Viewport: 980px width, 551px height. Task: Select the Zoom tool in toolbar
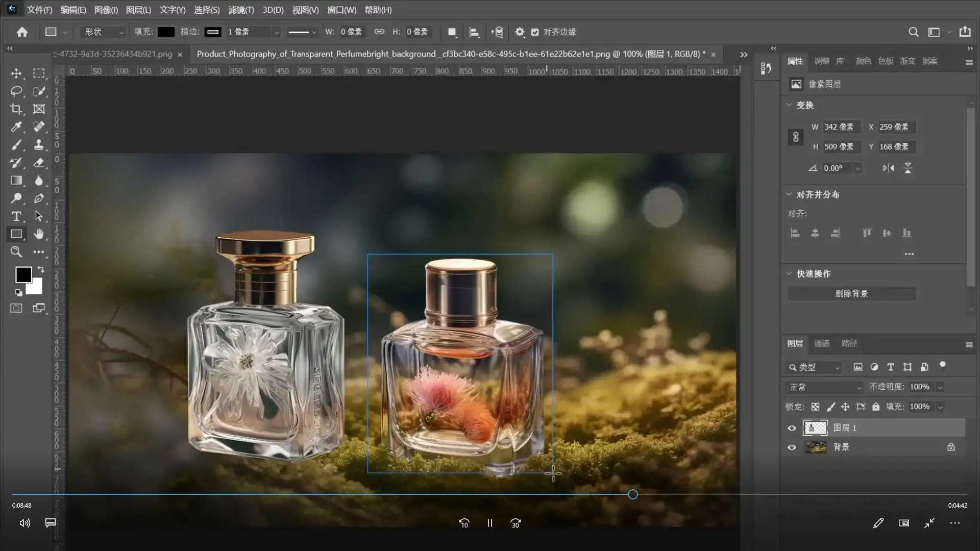coord(16,252)
